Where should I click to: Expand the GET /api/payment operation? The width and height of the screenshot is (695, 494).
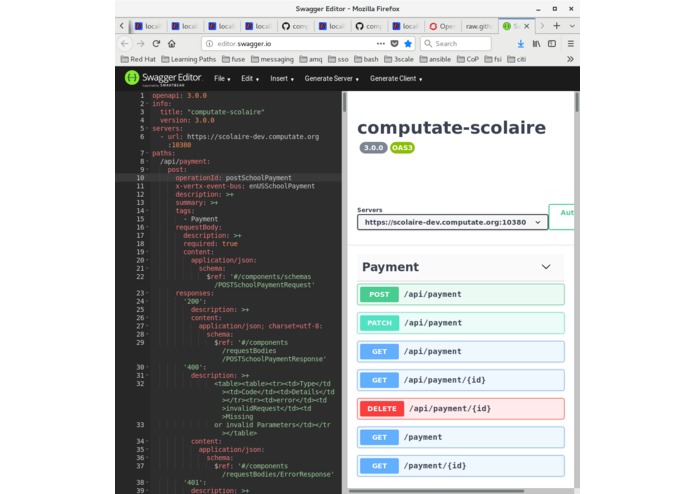[461, 351]
